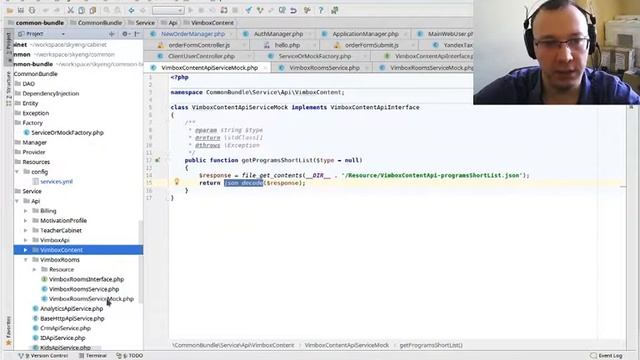Click the Find magnifier toolbar icon
Image resolution: width=640 pixels, height=360 pixels.
click(x=107, y=11)
